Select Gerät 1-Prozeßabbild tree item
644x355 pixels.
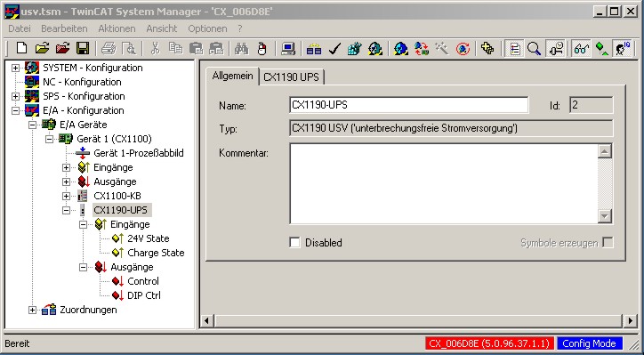pos(139,153)
